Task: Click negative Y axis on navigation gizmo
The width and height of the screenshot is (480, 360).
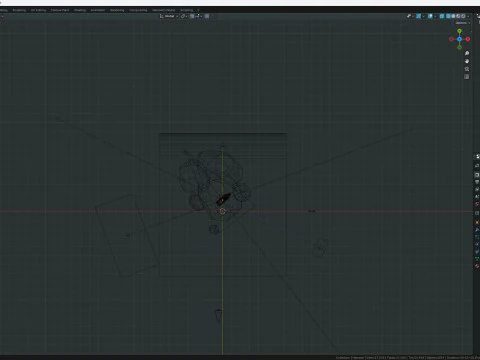Action: pos(459,47)
